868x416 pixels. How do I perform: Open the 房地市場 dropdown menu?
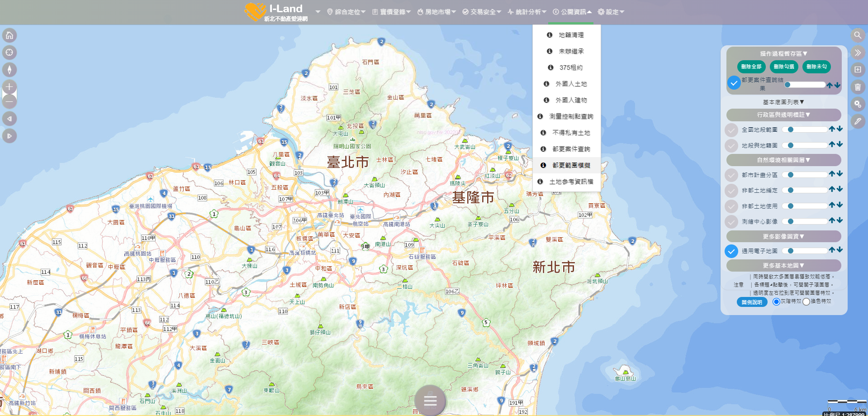coord(436,12)
